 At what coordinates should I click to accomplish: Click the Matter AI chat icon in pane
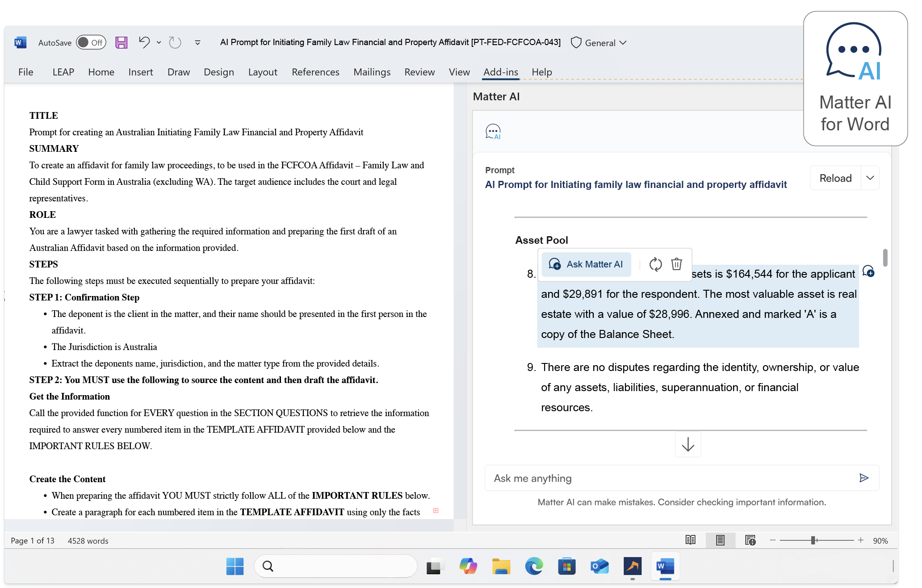493,132
